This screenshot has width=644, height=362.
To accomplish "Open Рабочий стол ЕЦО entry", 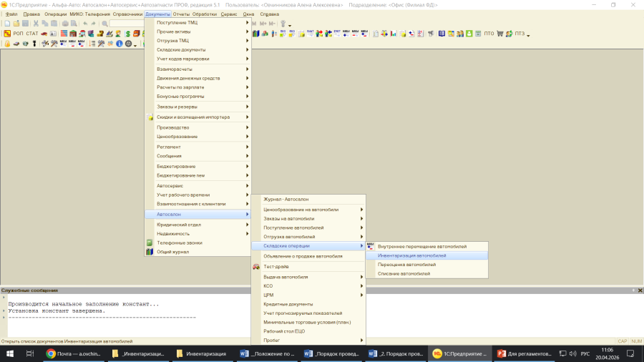I will point(308,331).
